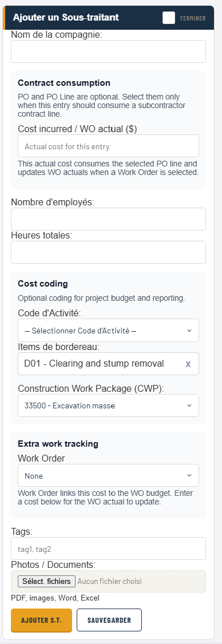
Task: Select the Heures totales field
Action: 108,252
